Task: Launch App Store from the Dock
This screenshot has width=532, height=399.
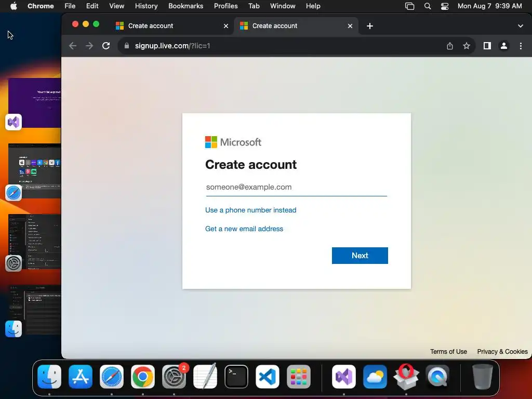Action: click(81, 377)
